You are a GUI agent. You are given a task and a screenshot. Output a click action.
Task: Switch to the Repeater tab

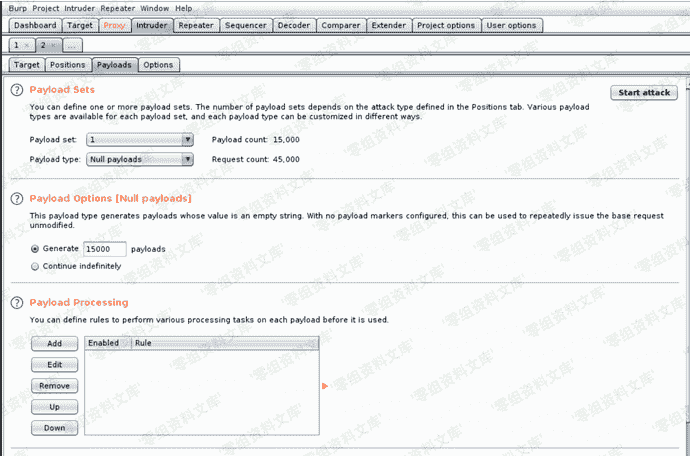198,25
